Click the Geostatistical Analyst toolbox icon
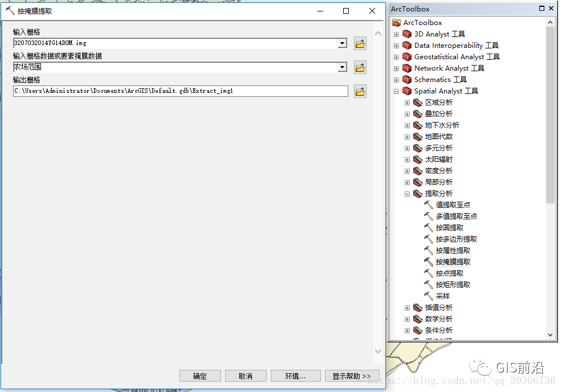The width and height of the screenshot is (562, 392). pyautogui.click(x=407, y=57)
